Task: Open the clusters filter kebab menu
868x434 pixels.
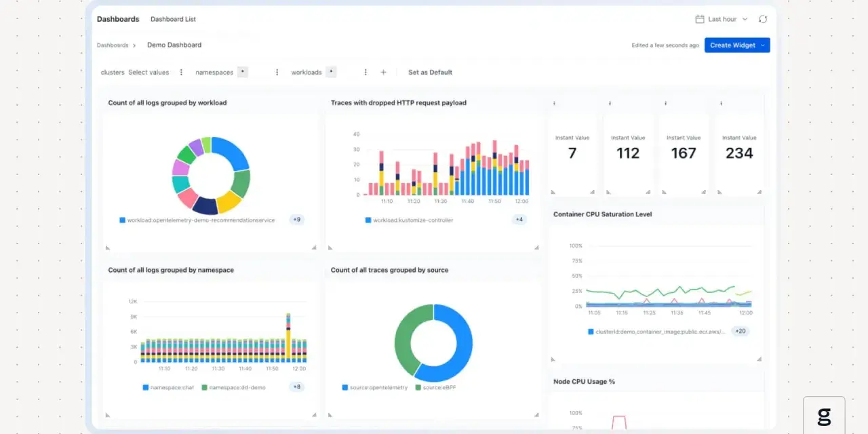Action: (x=181, y=72)
